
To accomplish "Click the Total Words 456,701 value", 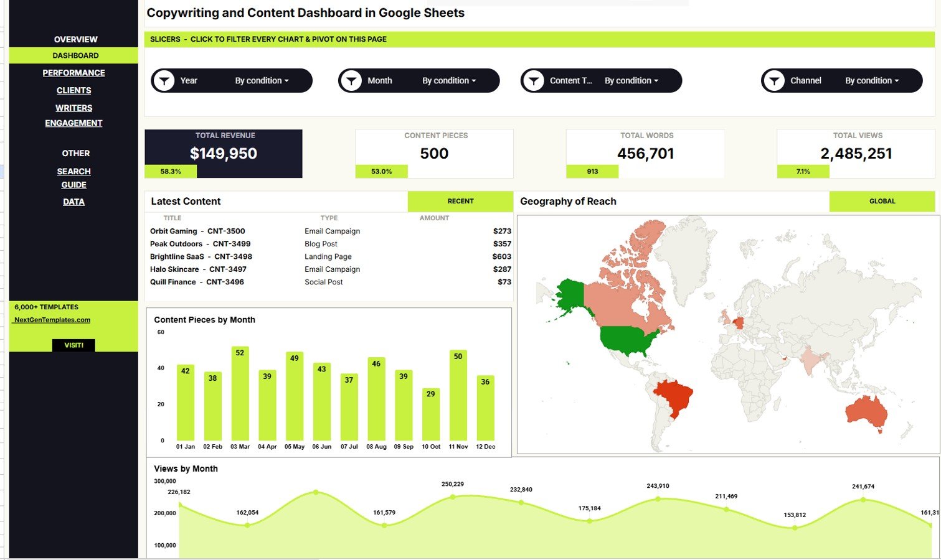I will click(x=646, y=154).
